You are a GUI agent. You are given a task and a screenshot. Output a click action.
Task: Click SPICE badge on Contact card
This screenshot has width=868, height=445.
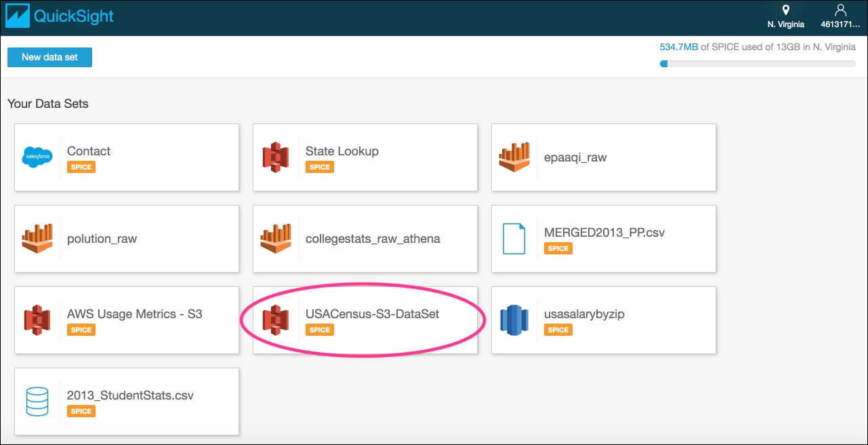81,167
